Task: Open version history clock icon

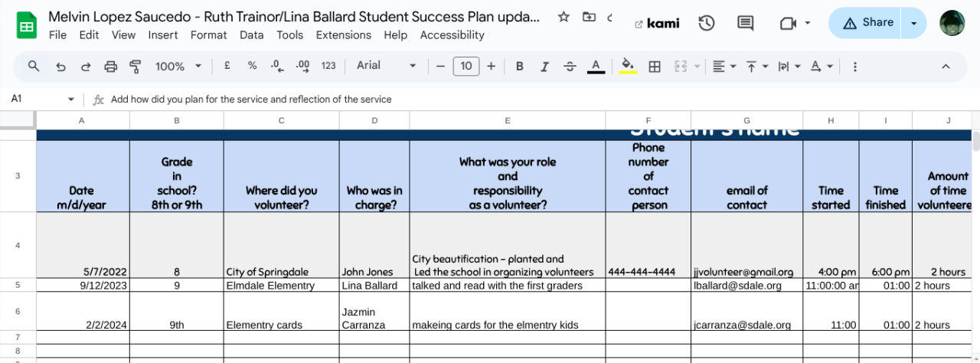Action: [x=706, y=23]
